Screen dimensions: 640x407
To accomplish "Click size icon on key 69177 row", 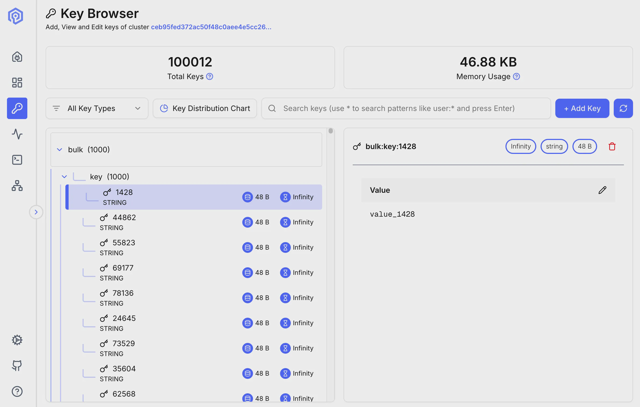I will coord(247,272).
